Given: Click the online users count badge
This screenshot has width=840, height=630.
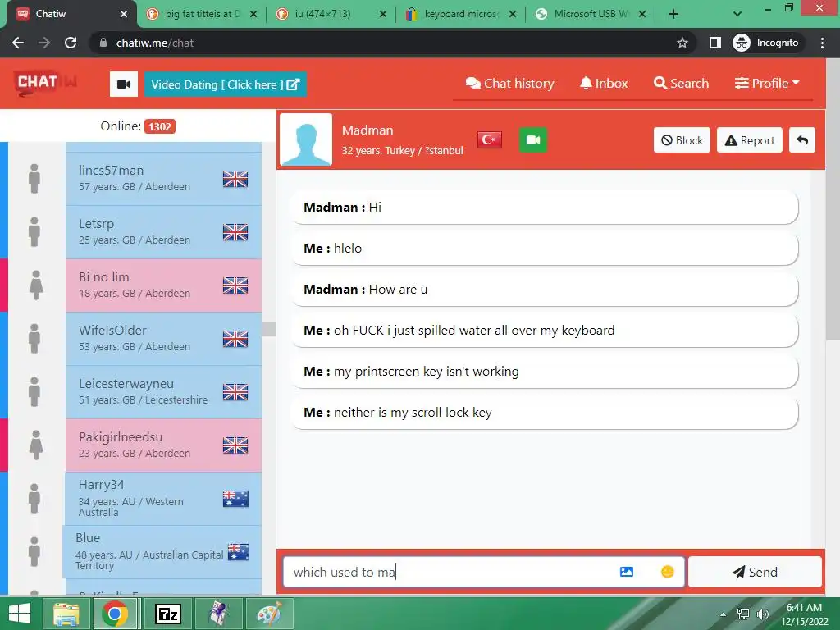Looking at the screenshot, I should click(x=160, y=126).
